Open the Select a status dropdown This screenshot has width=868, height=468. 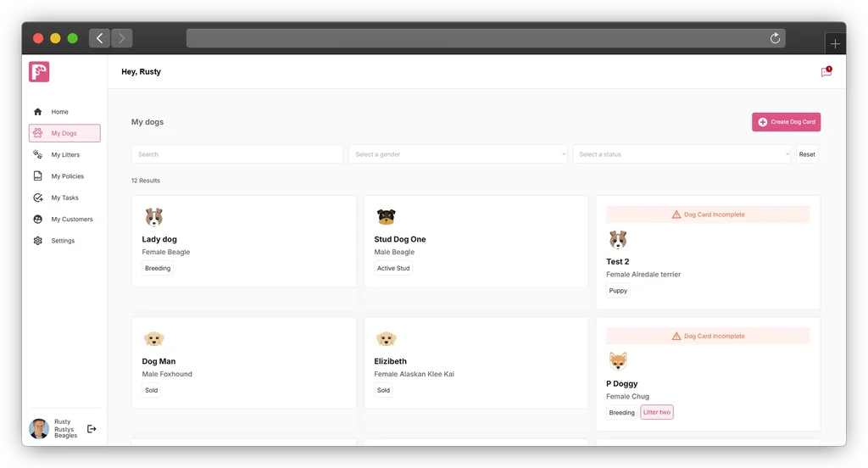(x=682, y=154)
